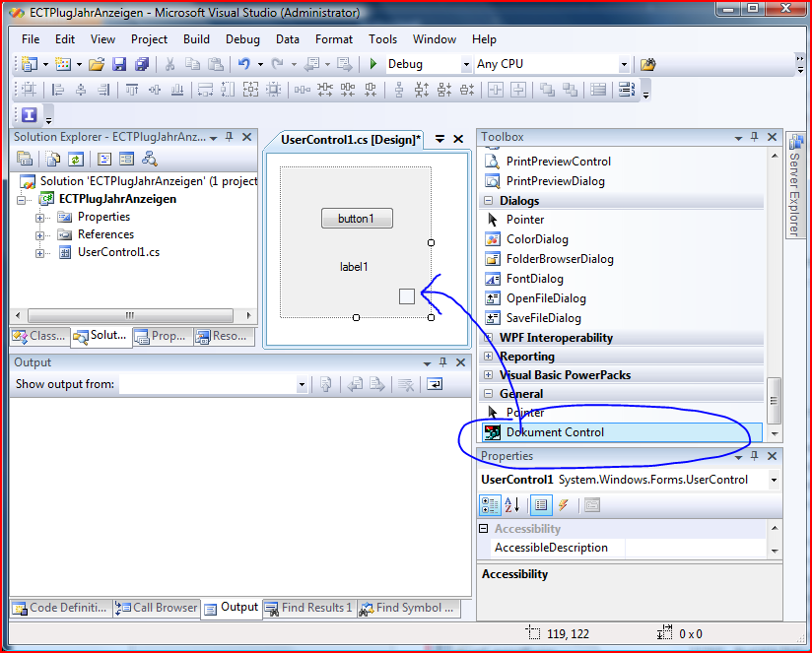Click the Tab Order layout icon
812x653 pixels.
click(x=627, y=90)
